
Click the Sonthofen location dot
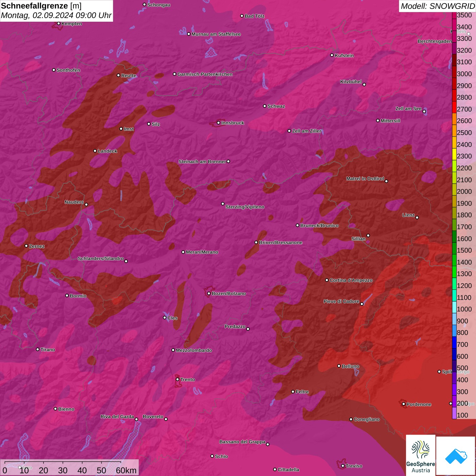pyautogui.click(x=54, y=70)
